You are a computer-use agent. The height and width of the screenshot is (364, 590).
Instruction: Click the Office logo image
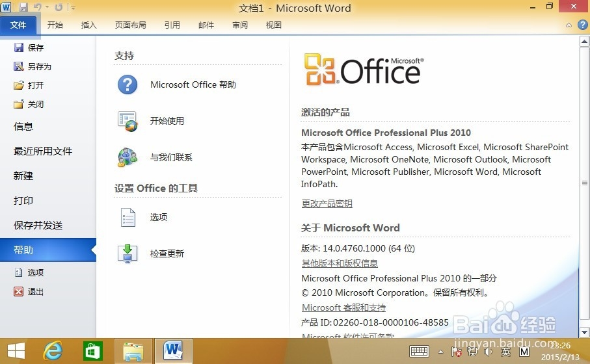364,70
